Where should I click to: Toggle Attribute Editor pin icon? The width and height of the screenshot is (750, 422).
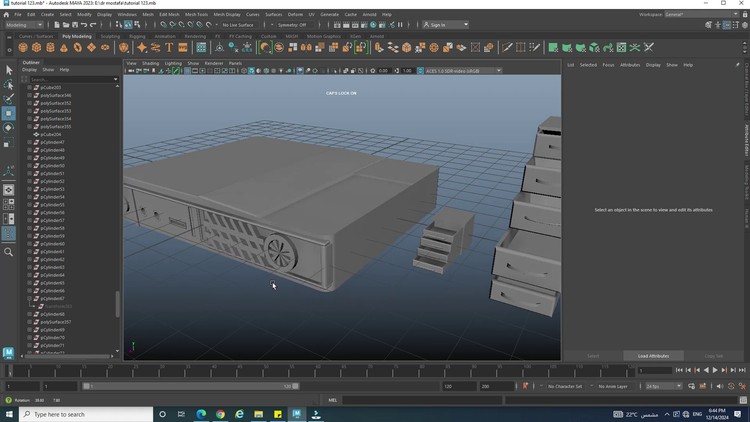click(x=737, y=65)
